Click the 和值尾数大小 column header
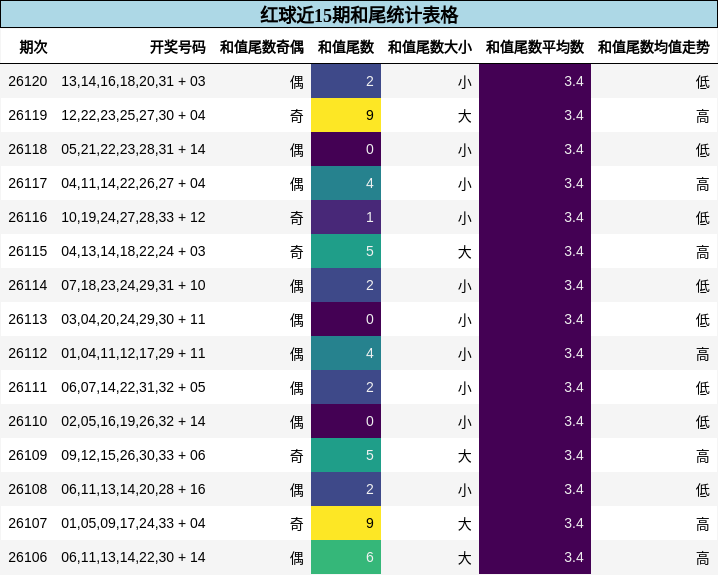The image size is (718, 575). (x=430, y=47)
